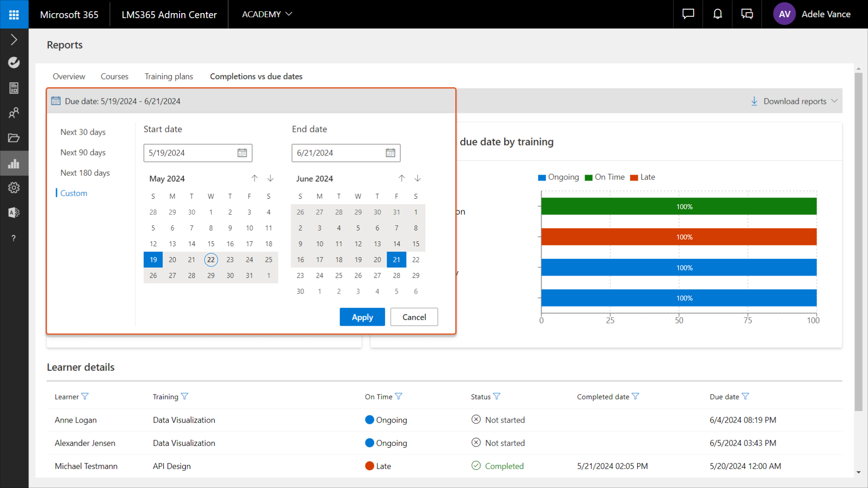
Task: Click the Start date calendar picker icon
Action: coord(242,153)
